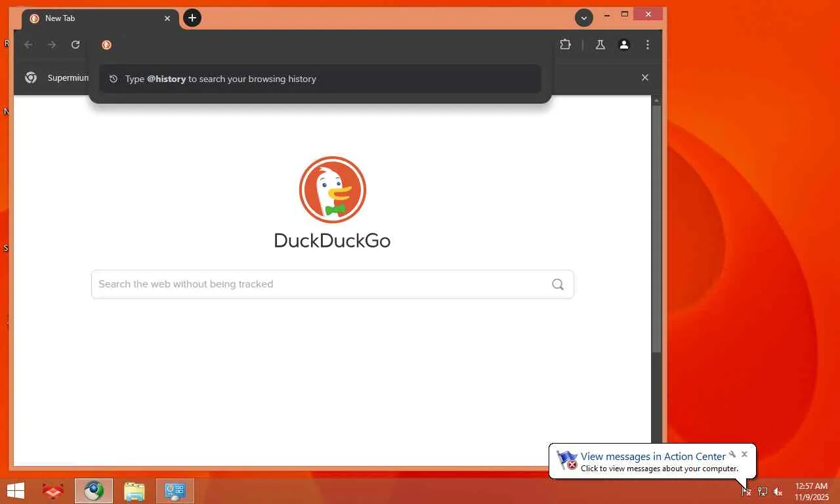
Task: Expand the tab search dropdown
Action: (584, 18)
